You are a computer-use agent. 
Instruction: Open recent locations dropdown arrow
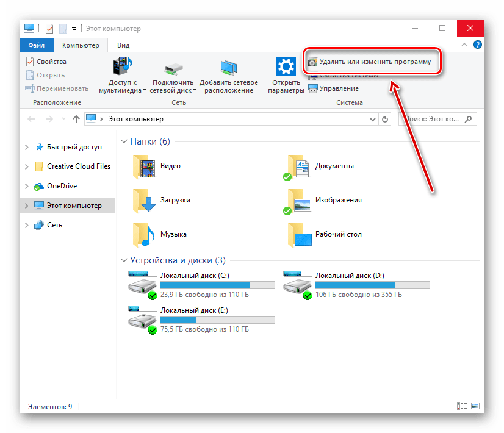point(63,119)
